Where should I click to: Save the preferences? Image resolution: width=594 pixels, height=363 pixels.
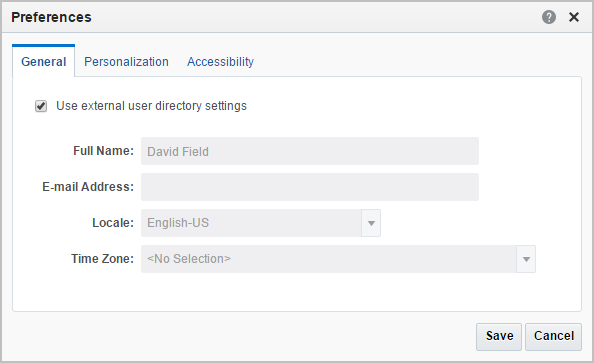(499, 336)
